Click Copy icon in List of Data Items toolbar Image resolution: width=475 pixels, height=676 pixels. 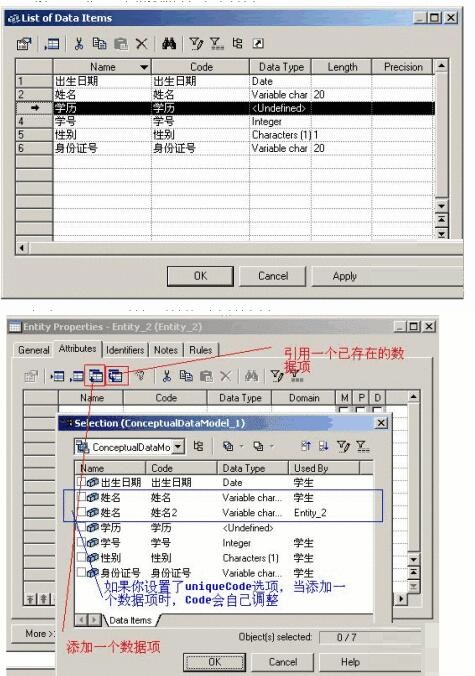100,44
